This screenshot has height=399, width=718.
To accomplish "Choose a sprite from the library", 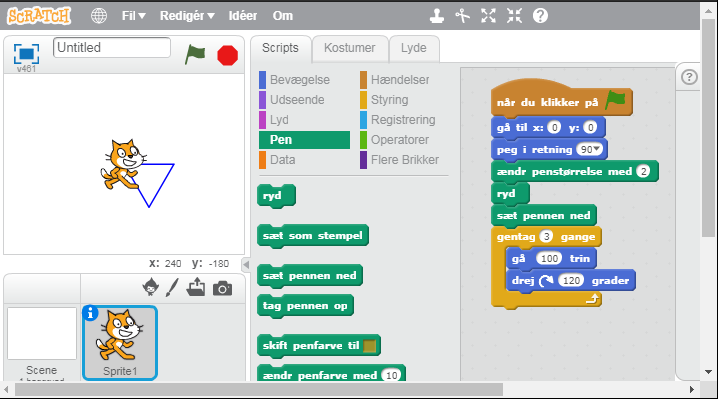I will [151, 287].
